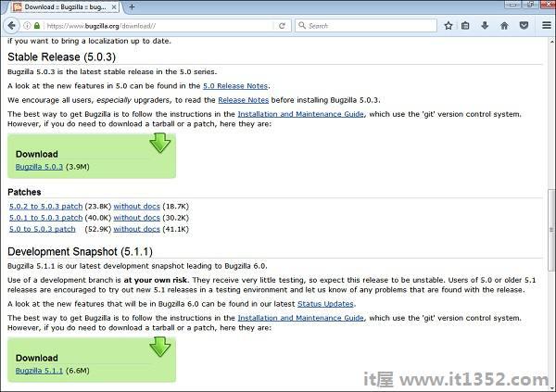Click the search magnifier icon
The image size is (556, 392).
pos(302,26)
